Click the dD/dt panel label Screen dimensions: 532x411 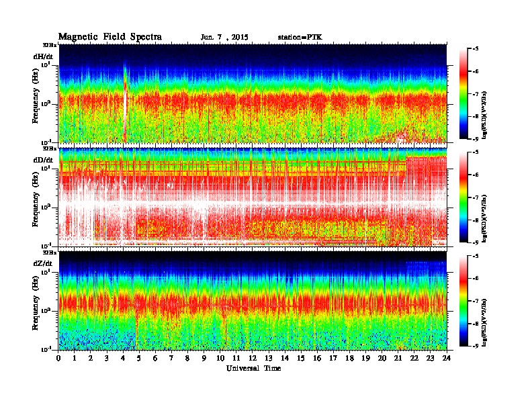[x=43, y=160]
